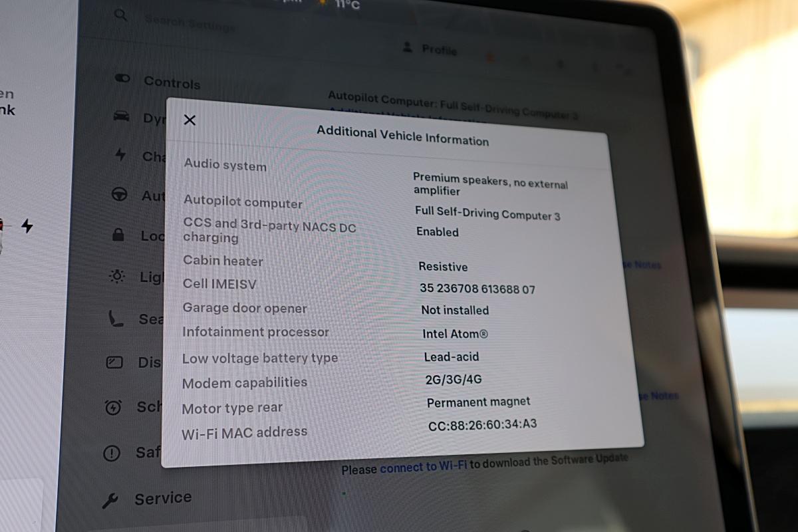798x532 pixels.
Task: Tap the Resistive cabin heater value
Action: pyautogui.click(x=443, y=267)
